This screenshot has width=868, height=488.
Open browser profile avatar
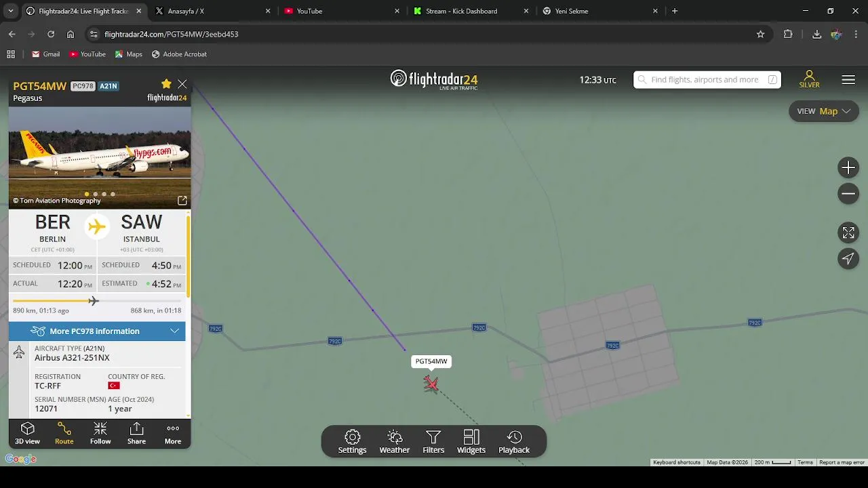[836, 34]
